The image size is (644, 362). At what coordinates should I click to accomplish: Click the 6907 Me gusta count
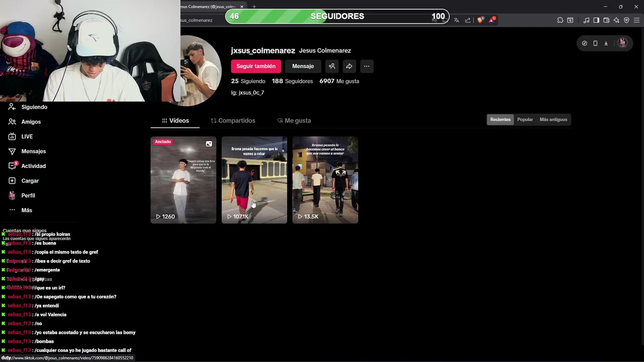(339, 81)
